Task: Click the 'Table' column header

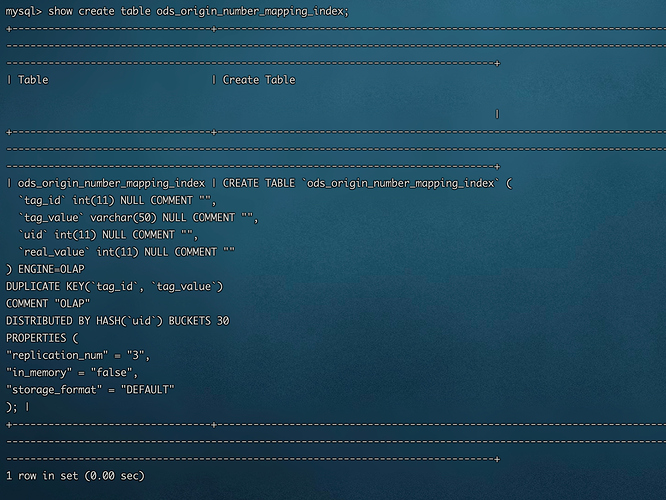Action: (33, 80)
